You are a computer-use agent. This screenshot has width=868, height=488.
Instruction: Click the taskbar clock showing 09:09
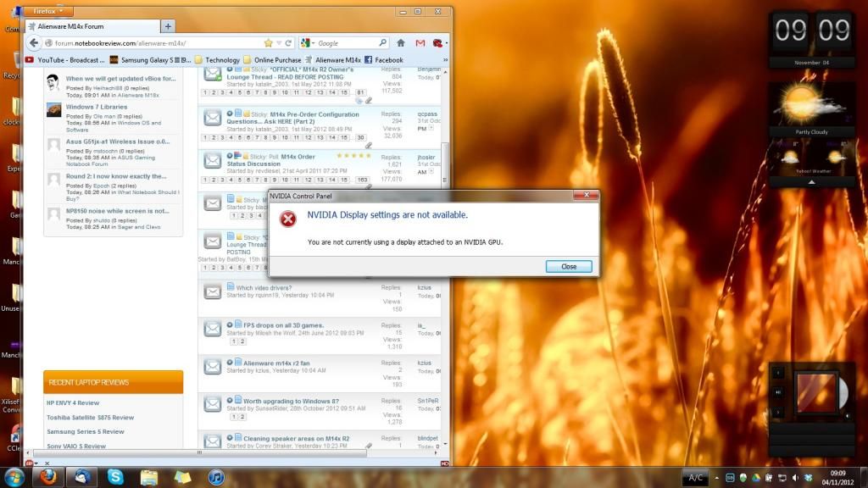click(837, 478)
